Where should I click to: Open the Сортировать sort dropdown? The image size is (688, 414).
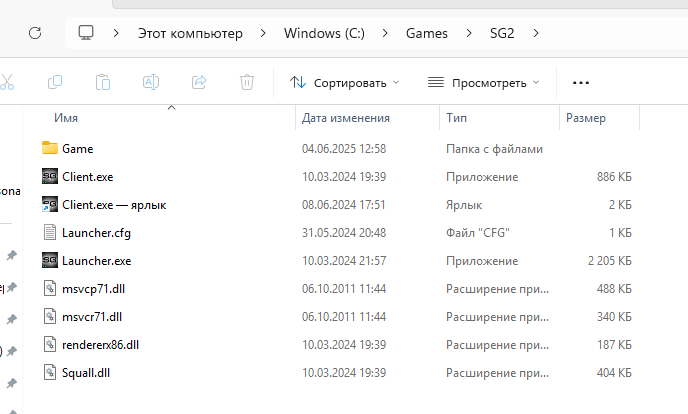click(x=344, y=82)
